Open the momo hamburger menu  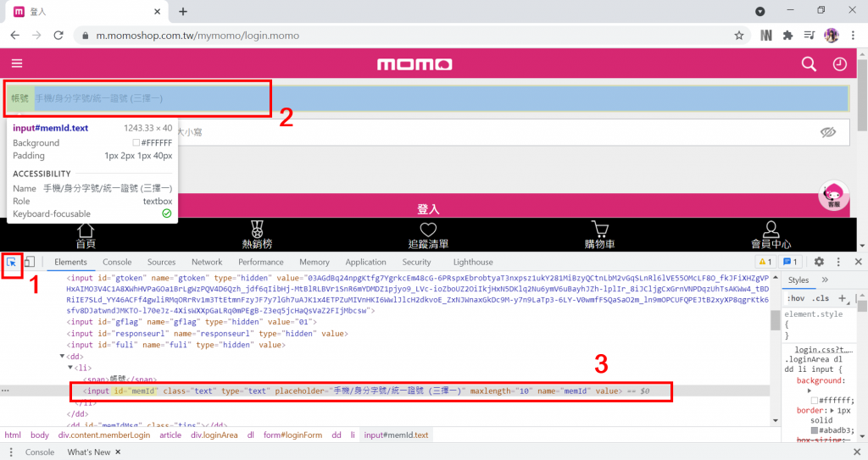[17, 63]
